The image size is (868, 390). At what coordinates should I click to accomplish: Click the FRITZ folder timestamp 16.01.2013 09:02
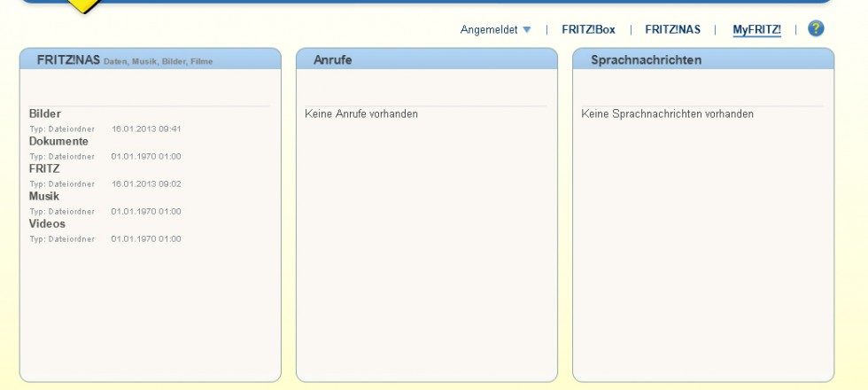click(146, 183)
